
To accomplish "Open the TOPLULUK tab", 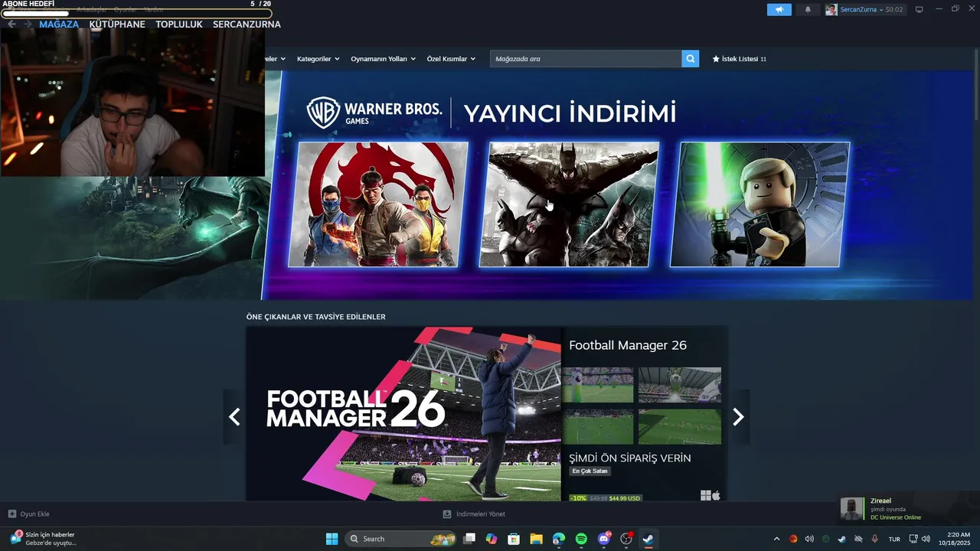I will pyautogui.click(x=179, y=24).
